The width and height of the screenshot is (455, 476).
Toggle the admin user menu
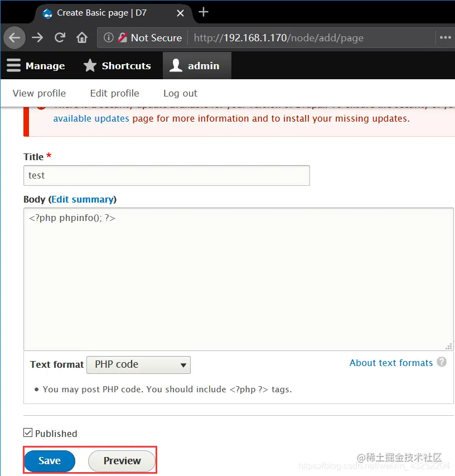tap(197, 66)
